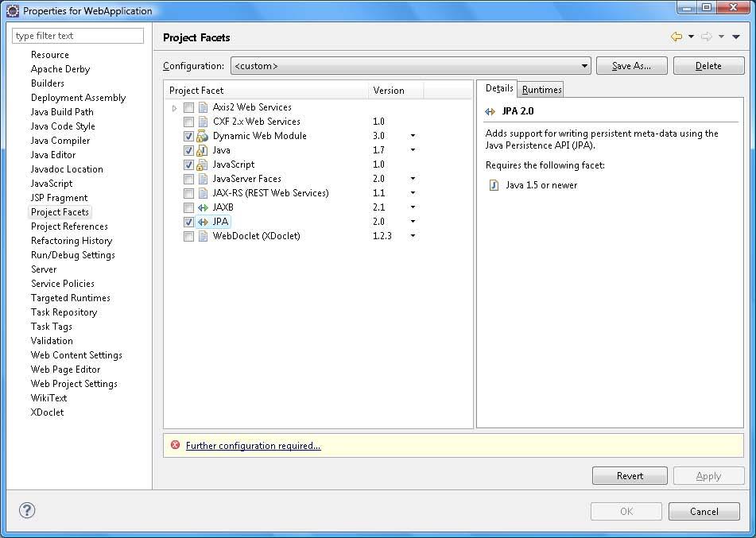Image resolution: width=756 pixels, height=538 pixels.
Task: Click the JavaServer Faces facet icon
Action: 203,179
